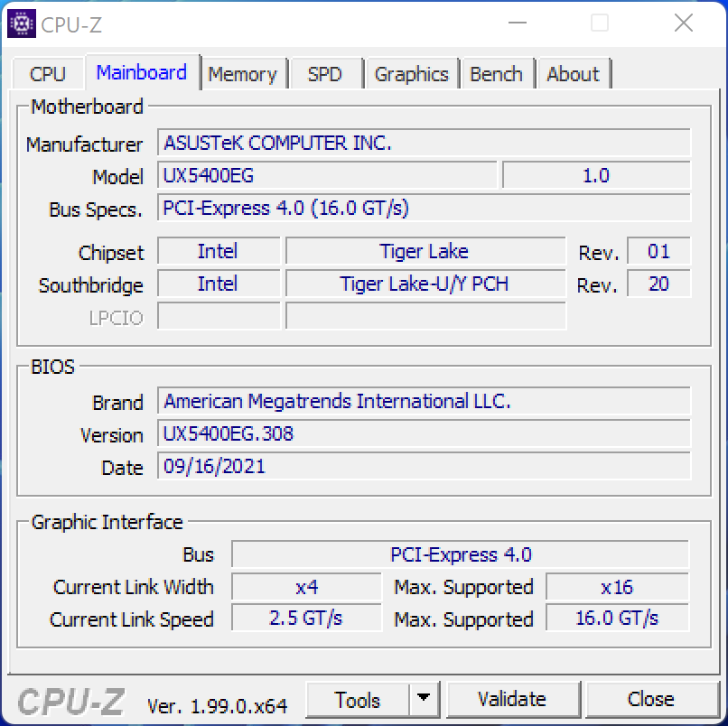This screenshot has height=726, width=728.
Task: Click the CPU-Z app icon in title bar
Action: (x=22, y=23)
